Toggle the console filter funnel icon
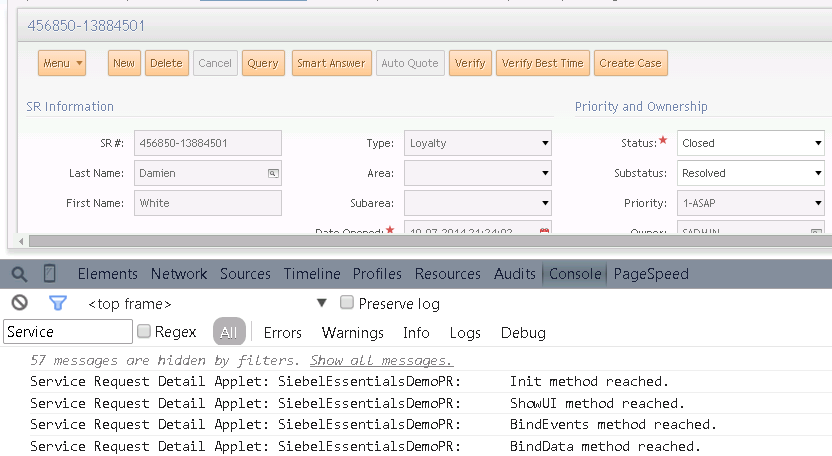Image resolution: width=832 pixels, height=456 pixels. (57, 303)
